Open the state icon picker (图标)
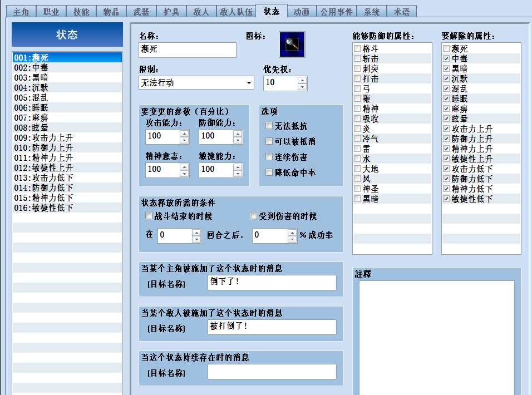The width and height of the screenshot is (532, 395). click(x=292, y=45)
